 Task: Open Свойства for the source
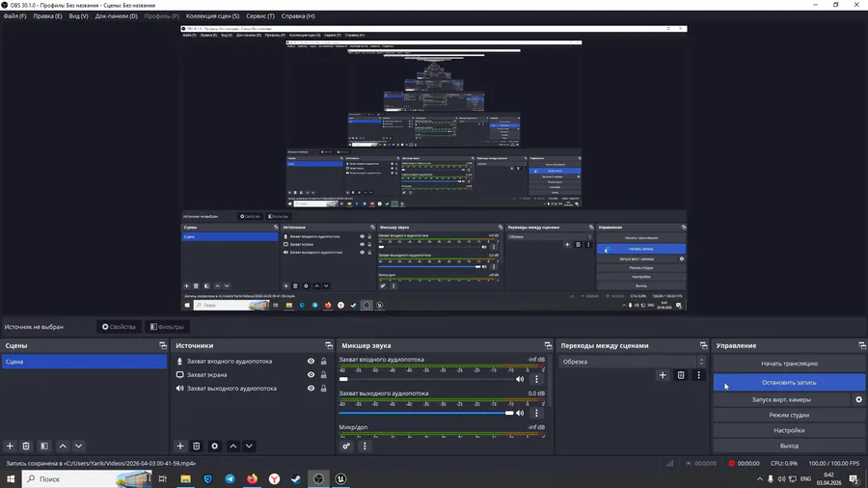pyautogui.click(x=119, y=327)
